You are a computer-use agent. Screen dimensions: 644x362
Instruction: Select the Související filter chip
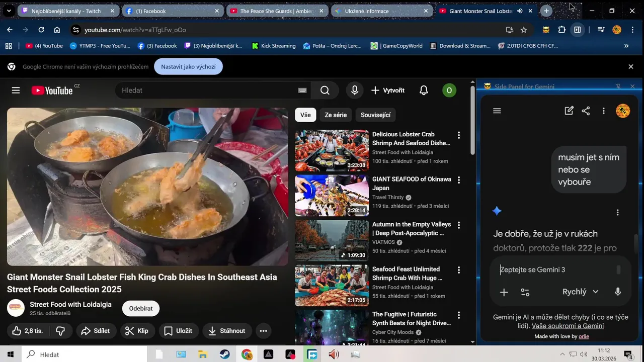tap(375, 115)
